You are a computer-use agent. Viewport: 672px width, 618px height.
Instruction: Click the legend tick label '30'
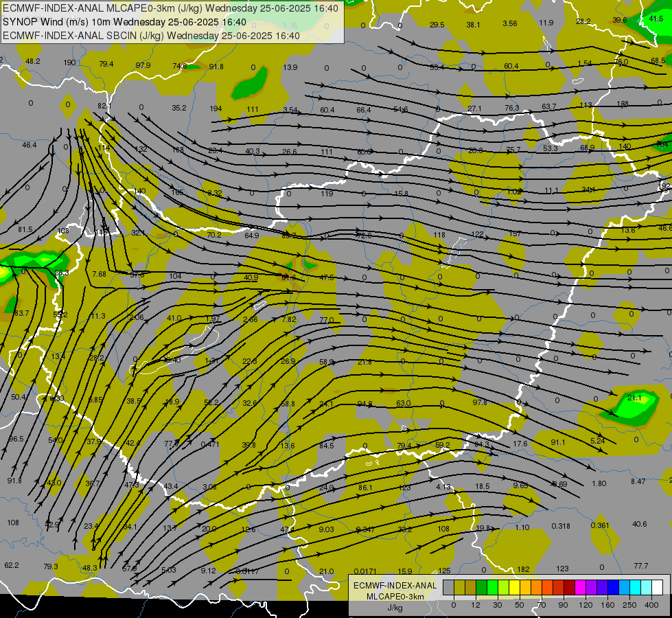coord(497,605)
